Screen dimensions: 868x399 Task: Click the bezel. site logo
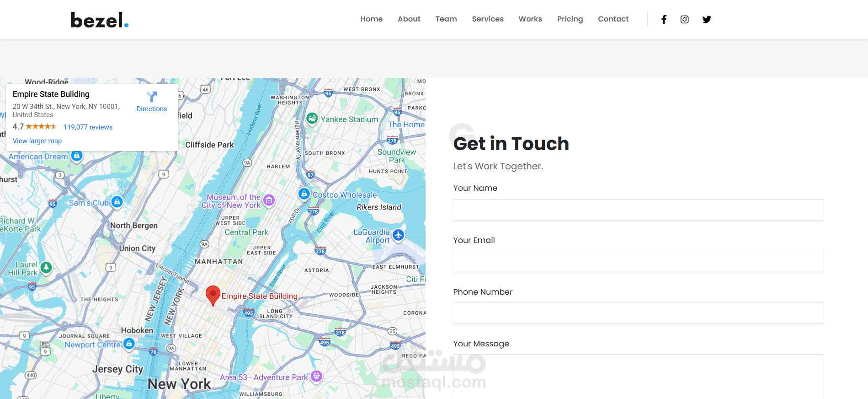(100, 20)
